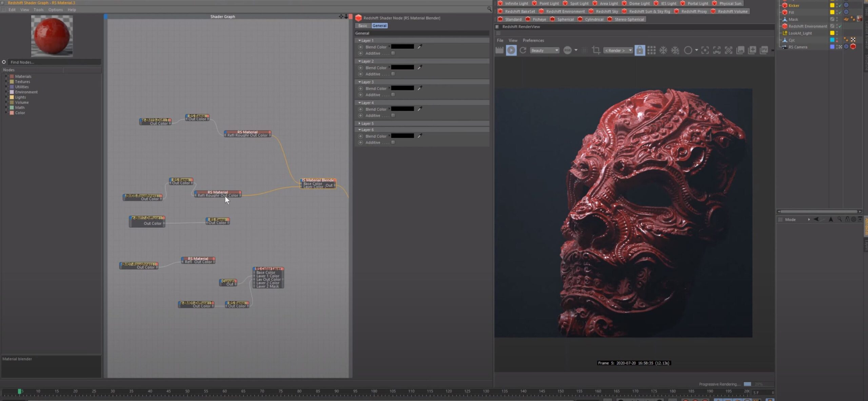
Task: Activate the region render crop tool
Action: tap(596, 50)
